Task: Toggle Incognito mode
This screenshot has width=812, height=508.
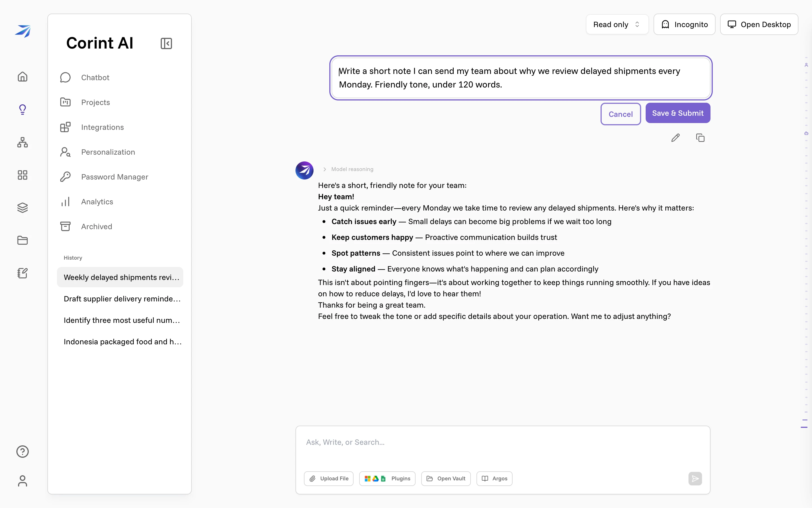Action: tap(684, 24)
